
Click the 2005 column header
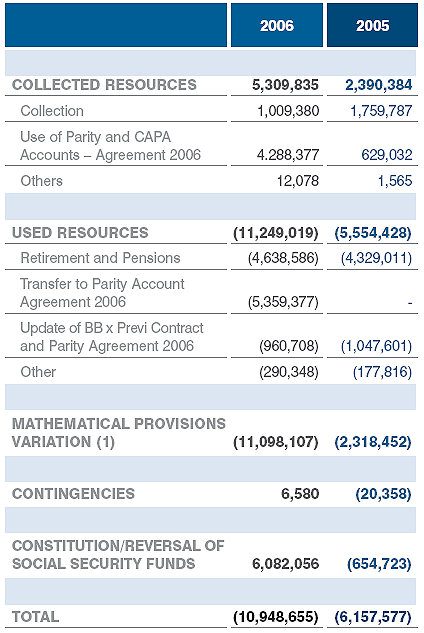click(x=372, y=25)
